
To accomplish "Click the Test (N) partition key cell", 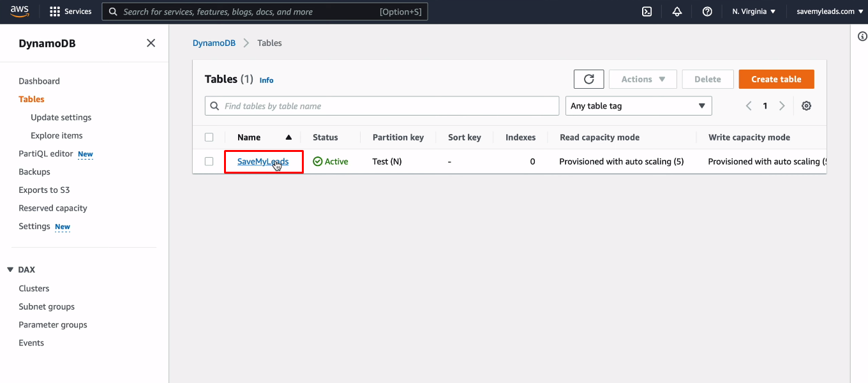I will [387, 161].
